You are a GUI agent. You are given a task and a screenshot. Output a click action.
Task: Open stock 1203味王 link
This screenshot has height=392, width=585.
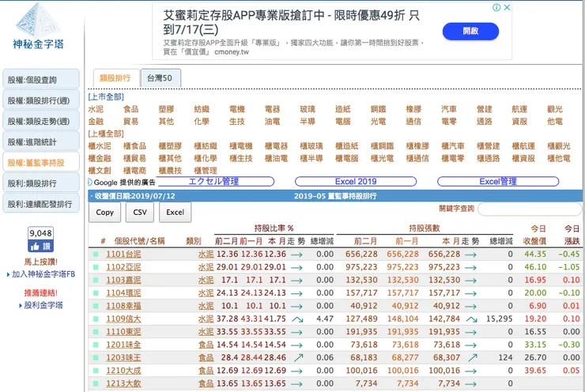click(123, 358)
